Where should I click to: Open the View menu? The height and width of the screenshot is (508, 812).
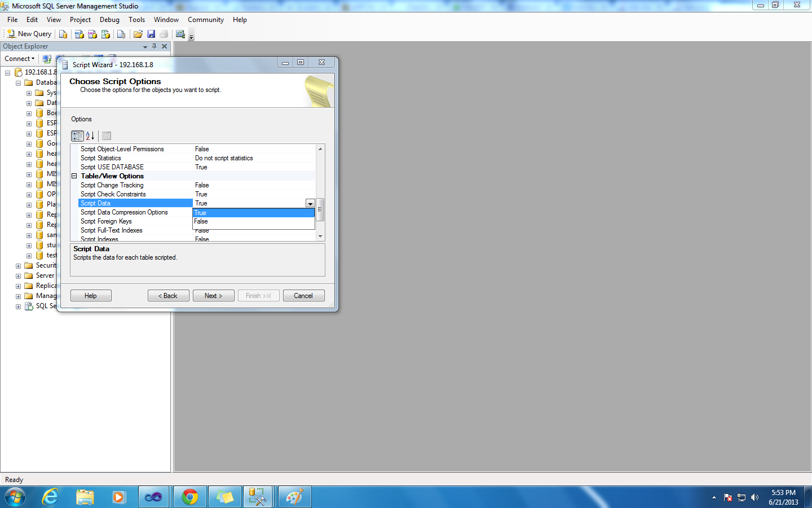54,20
